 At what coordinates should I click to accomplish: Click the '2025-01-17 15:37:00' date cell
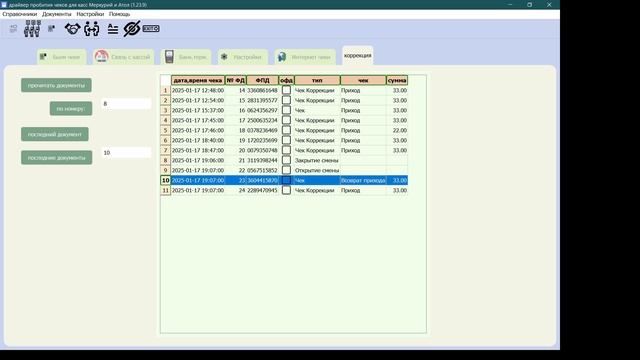[x=198, y=110]
